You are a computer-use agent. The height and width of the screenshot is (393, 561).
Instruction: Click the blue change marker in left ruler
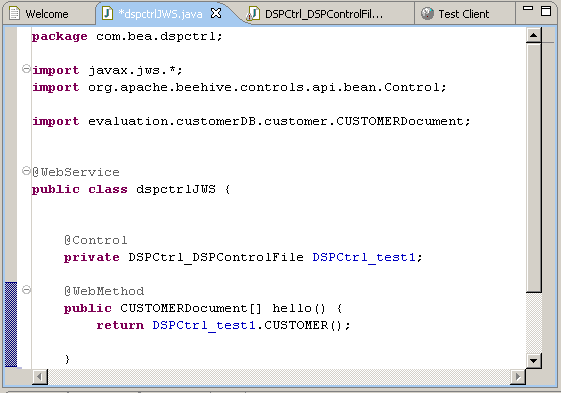[x=11, y=324]
